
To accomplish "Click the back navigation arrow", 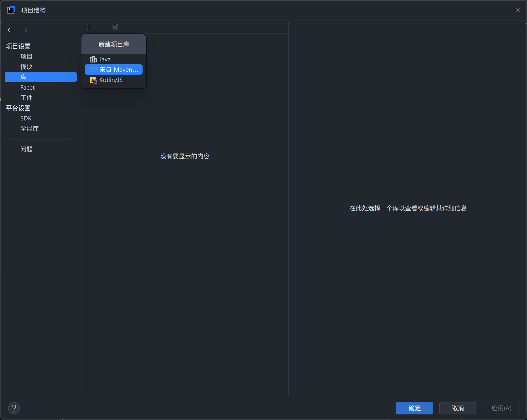I will (x=11, y=30).
